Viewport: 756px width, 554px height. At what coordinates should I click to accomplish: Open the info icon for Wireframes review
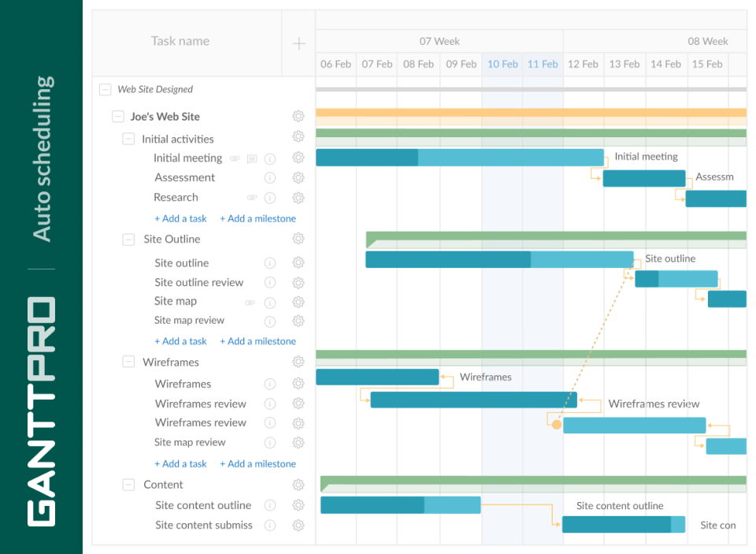[270, 403]
